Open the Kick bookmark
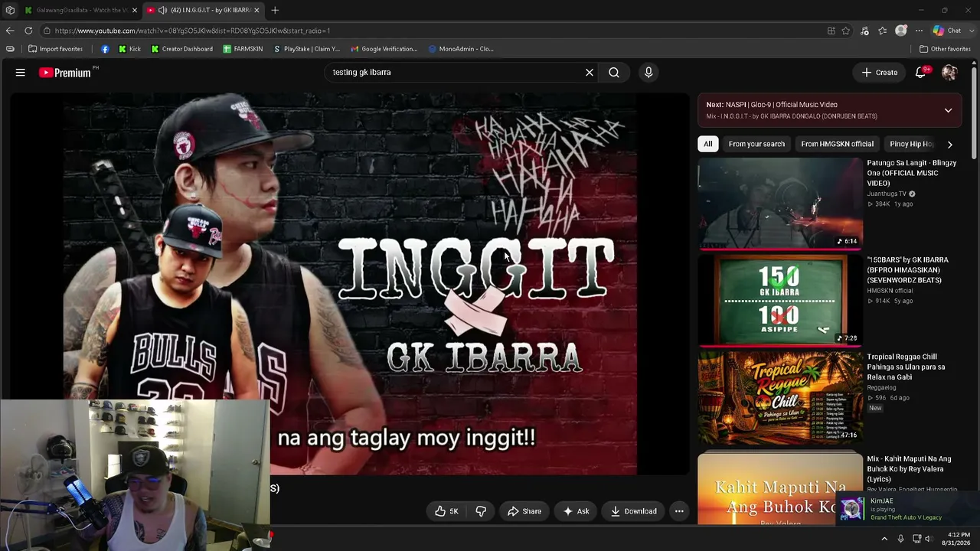 coord(129,49)
